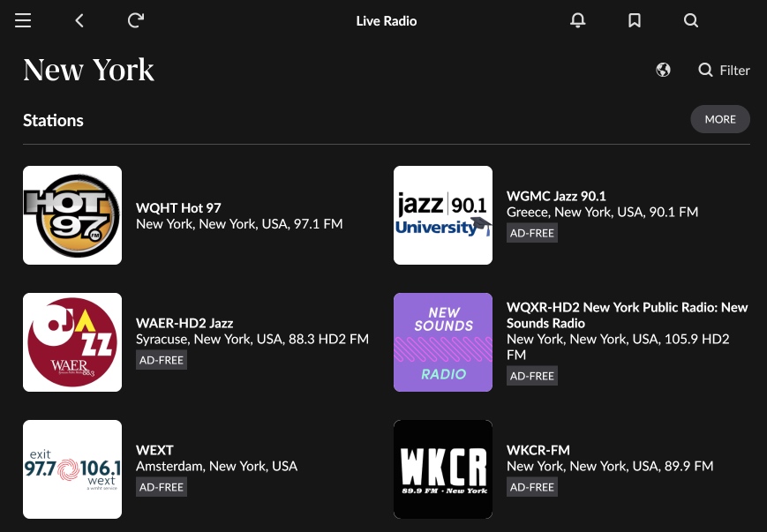Open the Jazz 90.1 University logo
The image size is (767, 532).
point(443,215)
